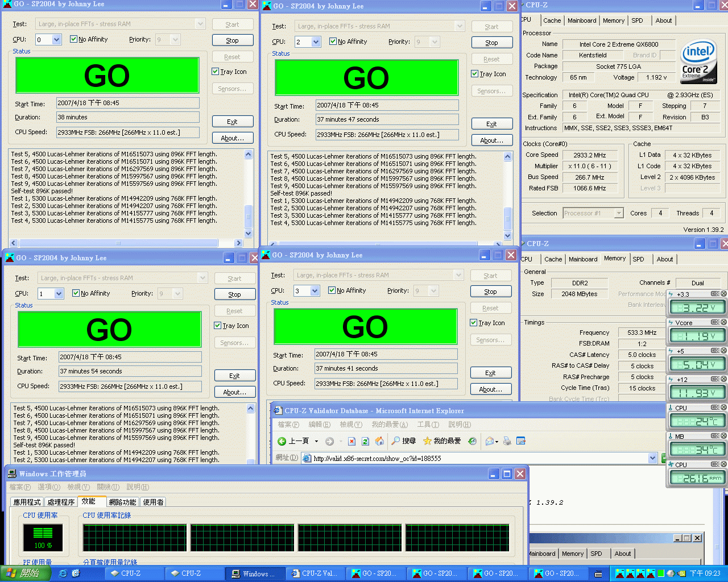
Task: Click the Refresh page icon in Internet Explorer
Action: (x=365, y=441)
